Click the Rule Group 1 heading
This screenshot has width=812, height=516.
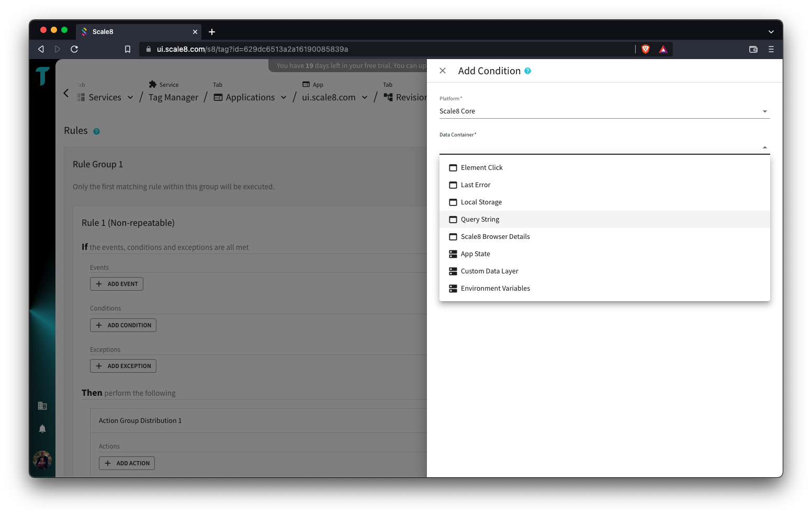click(98, 164)
